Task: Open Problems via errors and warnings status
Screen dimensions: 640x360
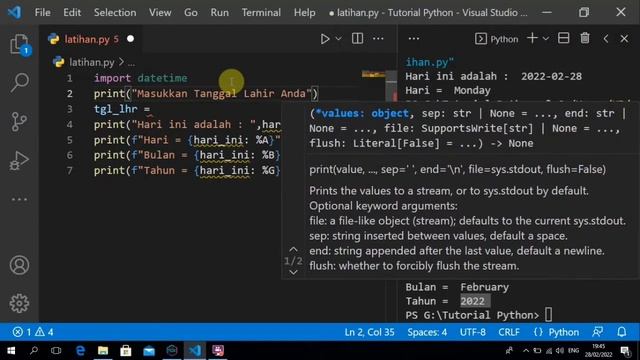Action: tap(33, 332)
